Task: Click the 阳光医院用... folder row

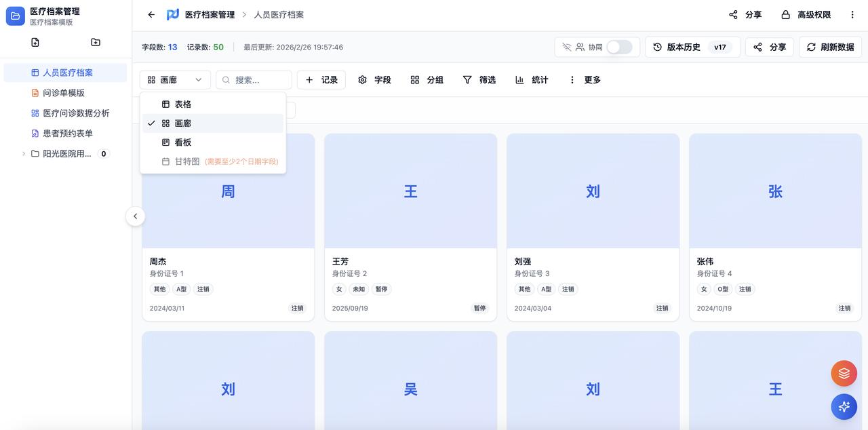Action: (65, 154)
